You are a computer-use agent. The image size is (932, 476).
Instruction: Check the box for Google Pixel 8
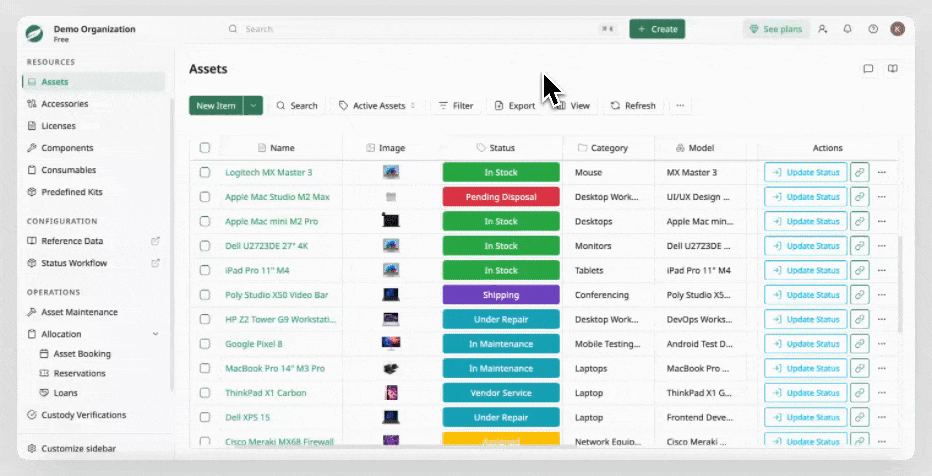click(x=204, y=343)
